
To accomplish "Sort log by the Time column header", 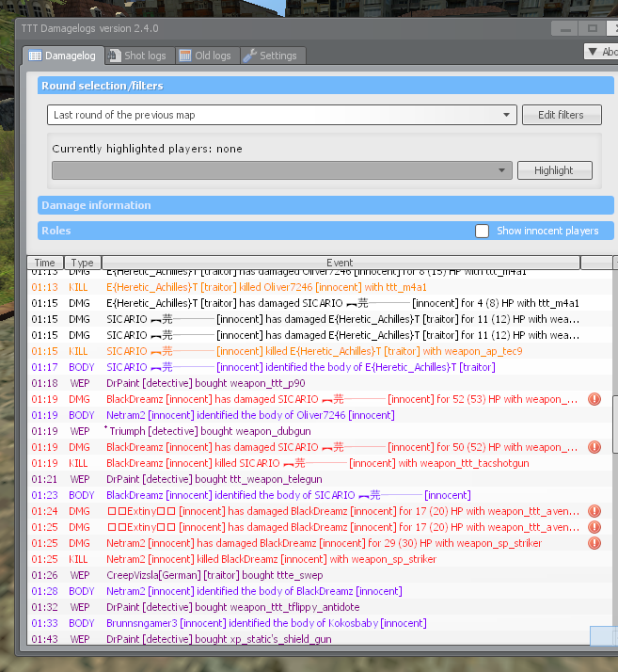I will coord(45,263).
